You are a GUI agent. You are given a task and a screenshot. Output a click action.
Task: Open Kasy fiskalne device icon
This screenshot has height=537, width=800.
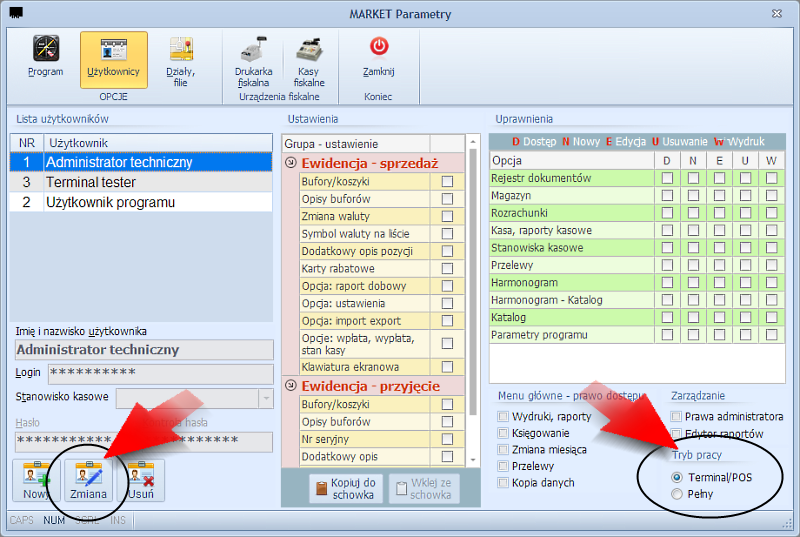click(x=309, y=61)
